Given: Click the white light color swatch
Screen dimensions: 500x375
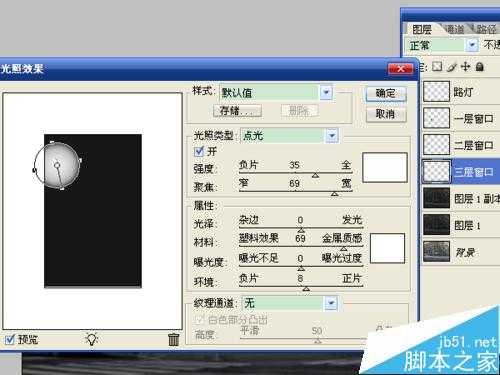Looking at the screenshot, I should [x=385, y=167].
